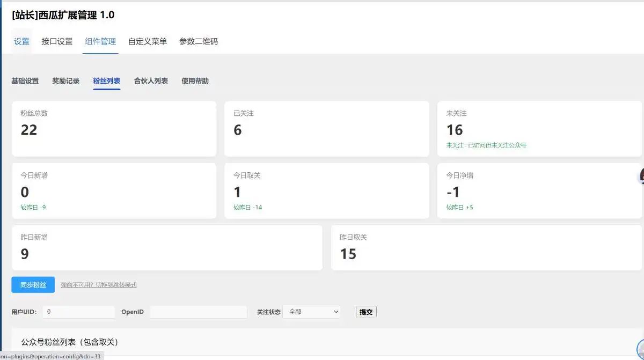Switch to the 接口设置 tab
The height and width of the screenshot is (360, 644).
(56, 41)
